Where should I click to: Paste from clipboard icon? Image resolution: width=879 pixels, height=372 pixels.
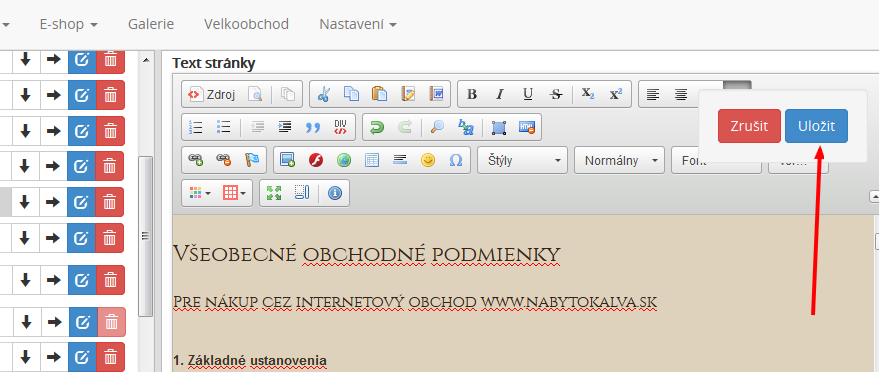380,94
